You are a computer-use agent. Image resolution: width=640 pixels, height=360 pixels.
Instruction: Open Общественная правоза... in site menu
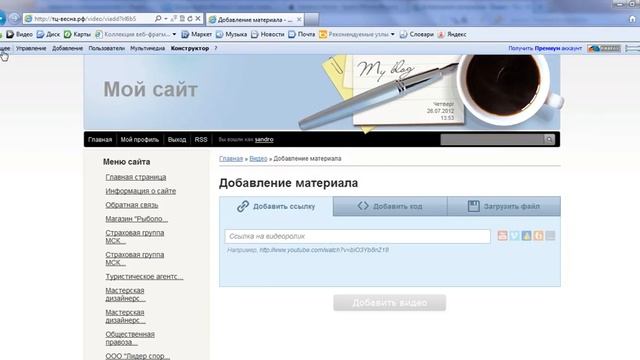130,338
